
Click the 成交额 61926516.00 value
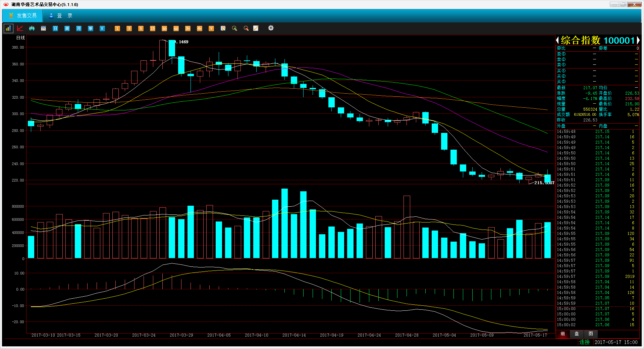[585, 115]
